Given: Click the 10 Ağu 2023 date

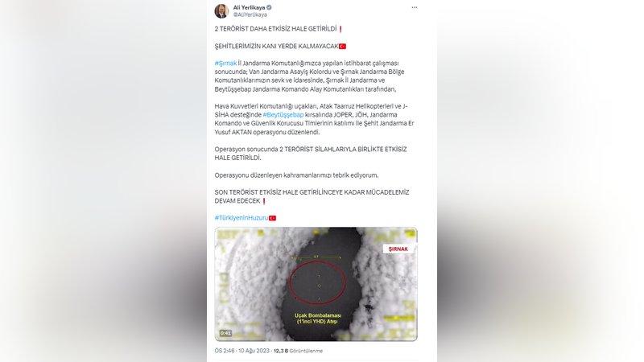Looking at the screenshot, I should point(255,351).
